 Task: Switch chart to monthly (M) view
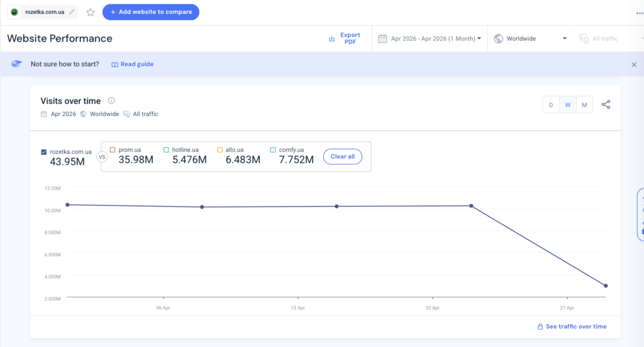584,105
